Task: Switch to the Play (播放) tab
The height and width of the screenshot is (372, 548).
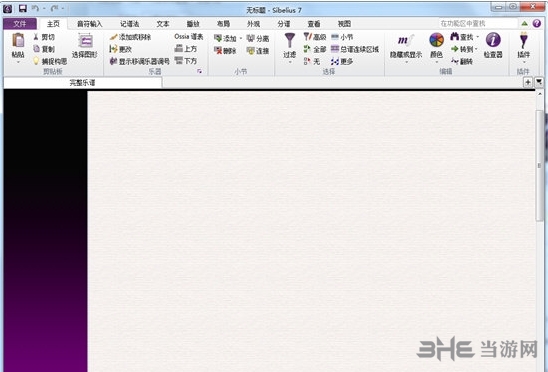Action: (193, 24)
